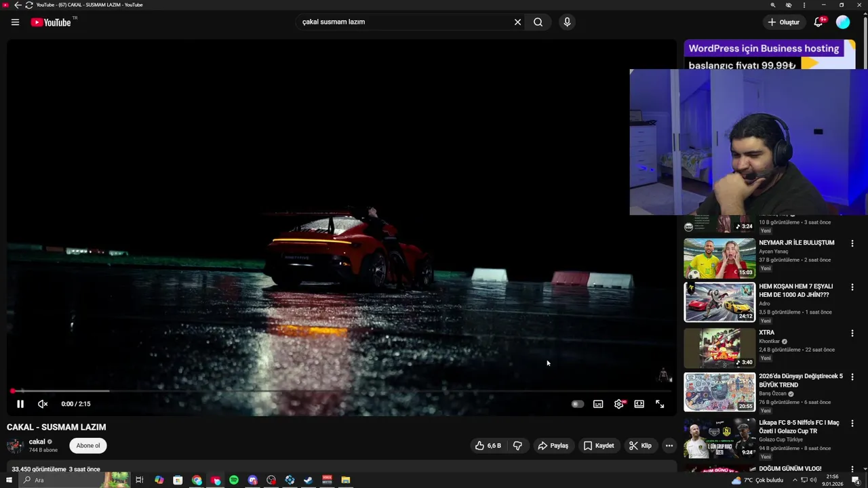This screenshot has height=488, width=868.
Task: Open XTRA video thumbnail
Action: tap(719, 348)
